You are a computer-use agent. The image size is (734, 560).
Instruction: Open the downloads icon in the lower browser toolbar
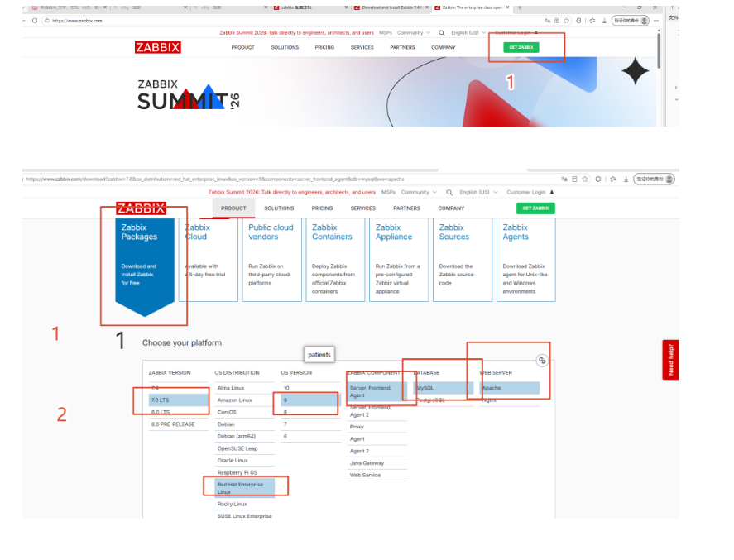626,179
